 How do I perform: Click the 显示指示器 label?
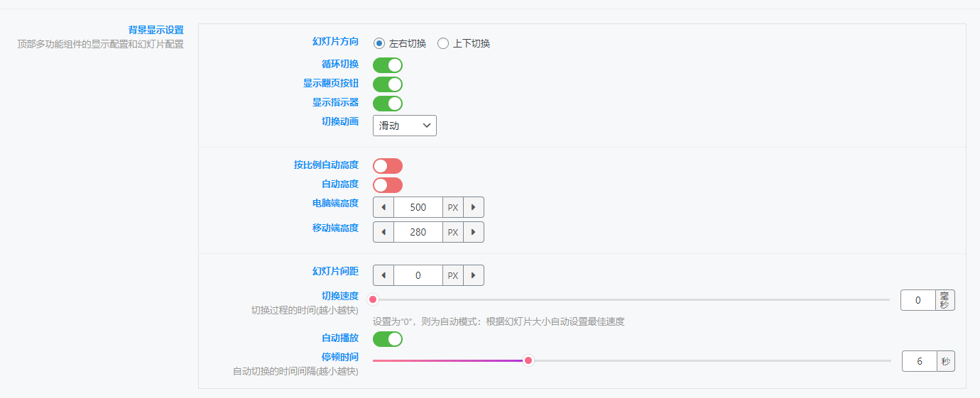[x=335, y=102]
